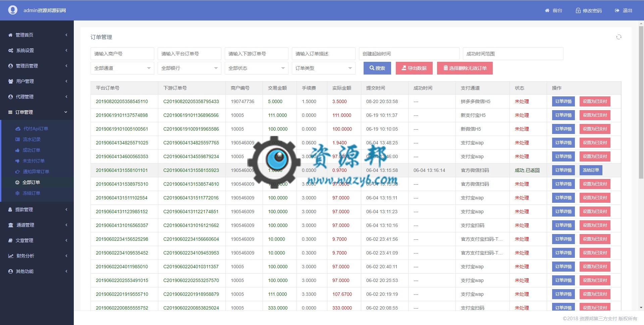Click the thumbs-down icon of 未支付订单
The height and width of the screenshot is (325, 644).
(x=17, y=161)
